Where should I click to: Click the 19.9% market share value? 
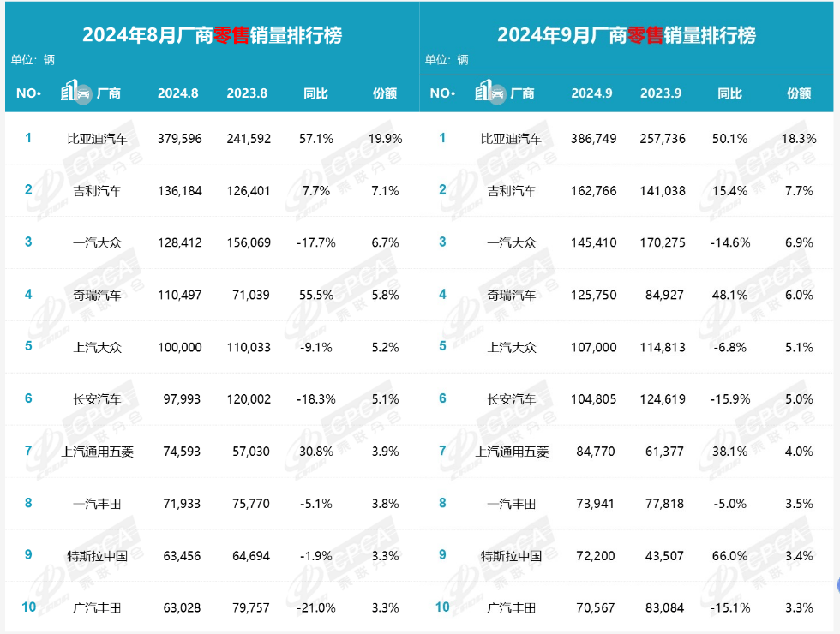pos(386,138)
